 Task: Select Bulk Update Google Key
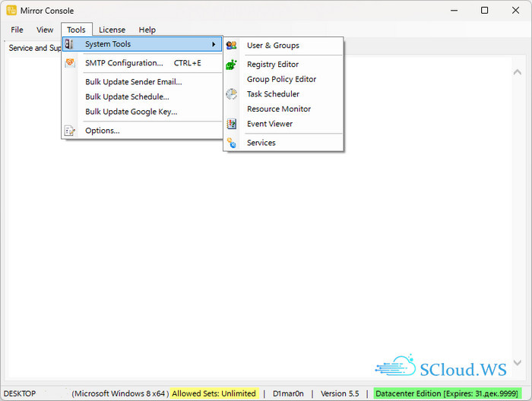(x=131, y=112)
